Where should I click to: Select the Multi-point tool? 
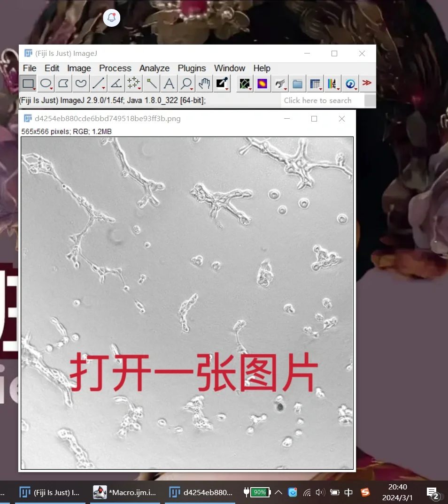click(x=133, y=83)
